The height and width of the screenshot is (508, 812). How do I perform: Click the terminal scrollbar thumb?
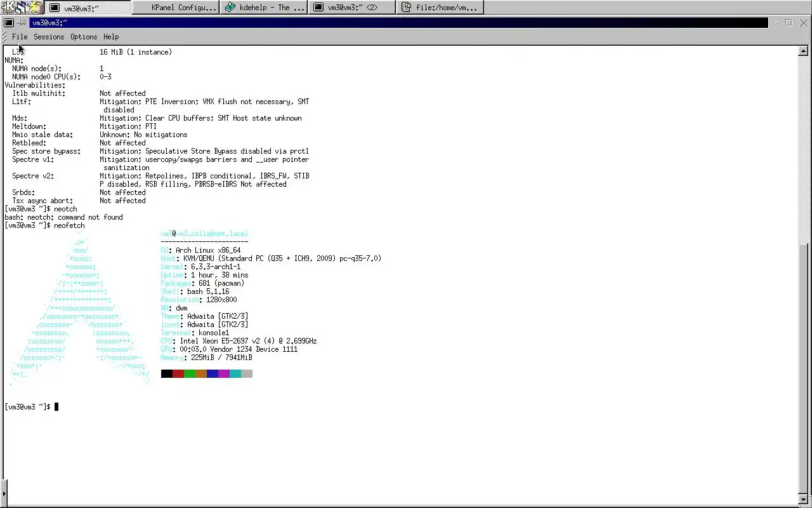[x=803, y=369]
